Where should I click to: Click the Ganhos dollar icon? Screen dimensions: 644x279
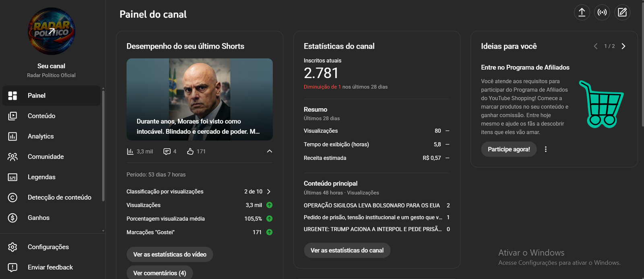12,218
